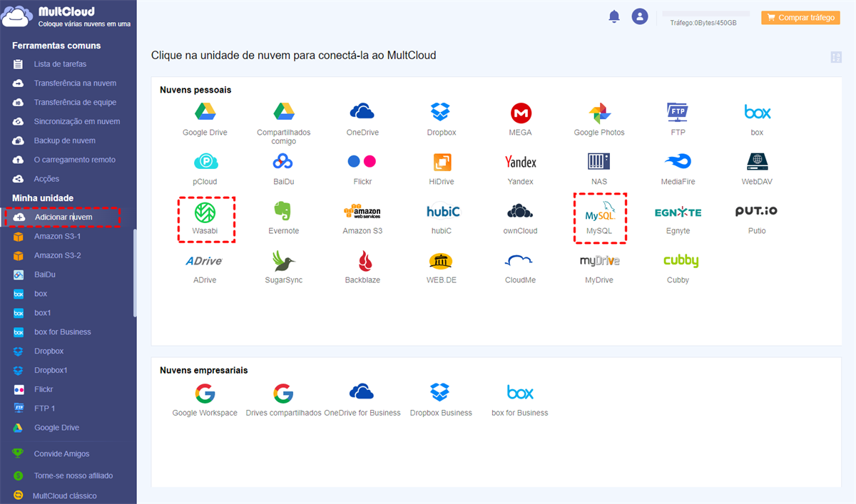This screenshot has height=504, width=856.
Task: Select the Flickr icon in cloud grid
Action: click(x=362, y=161)
